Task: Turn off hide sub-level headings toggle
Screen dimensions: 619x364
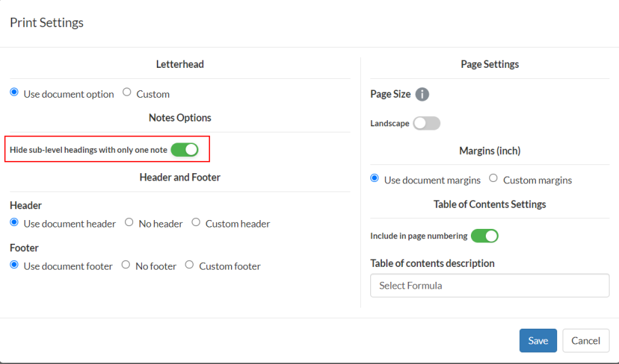Action: pyautogui.click(x=184, y=149)
